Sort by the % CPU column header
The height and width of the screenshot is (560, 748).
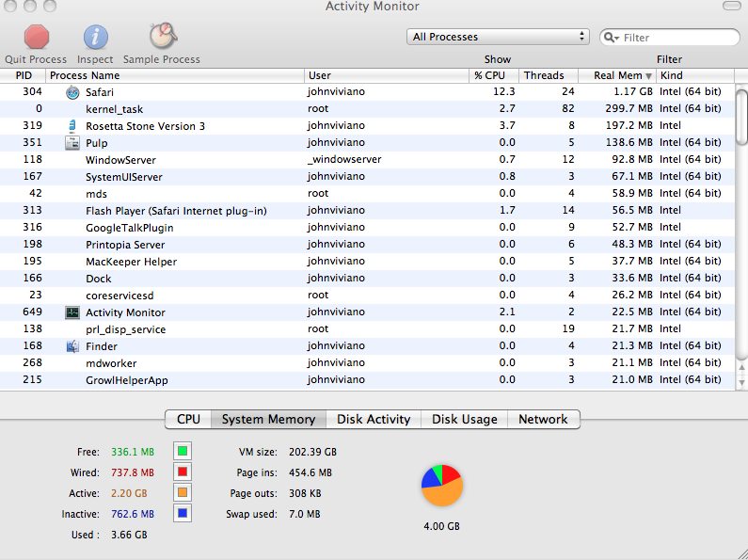[x=494, y=75]
